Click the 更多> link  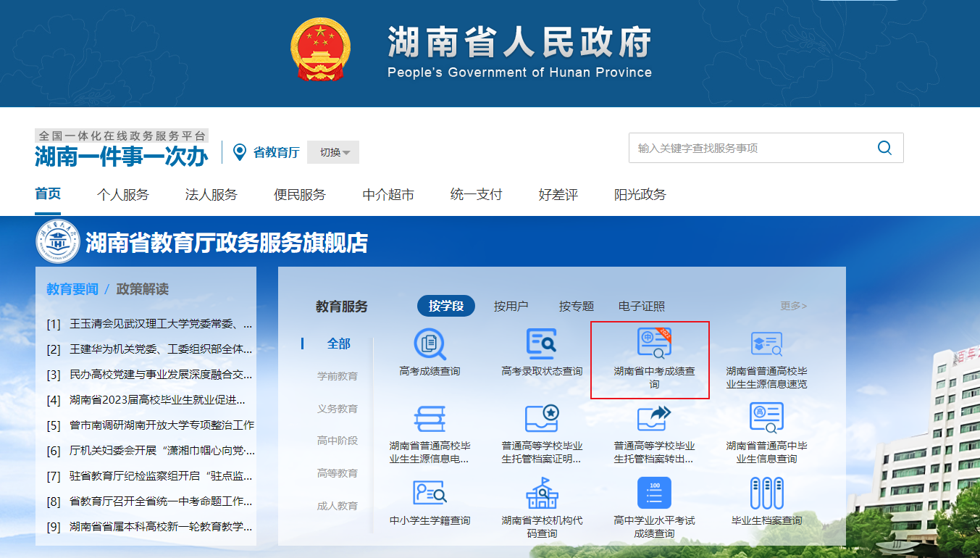click(x=794, y=306)
